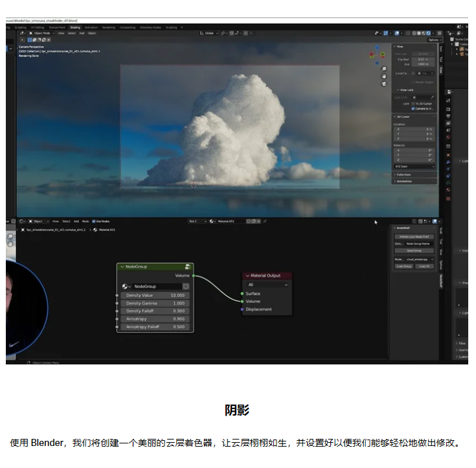This screenshot has width=476, height=468.
Task: Click the blue Z axis on navigation gizmo
Action: (x=377, y=48)
